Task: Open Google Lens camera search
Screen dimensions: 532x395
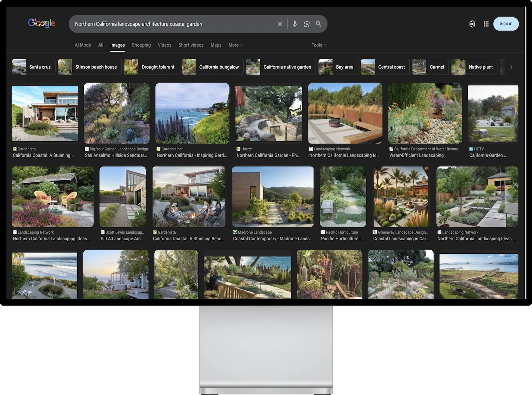Action: pos(306,24)
